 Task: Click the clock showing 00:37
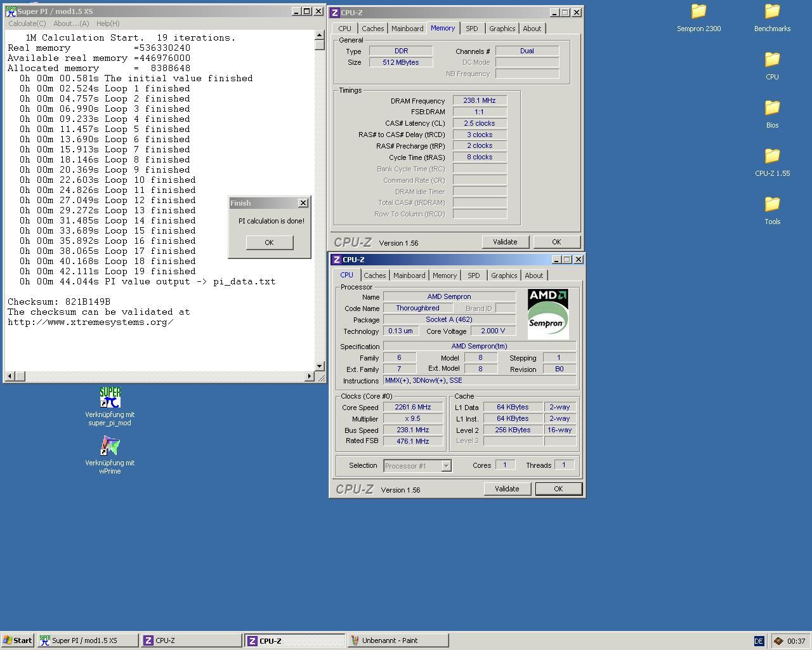(796, 641)
